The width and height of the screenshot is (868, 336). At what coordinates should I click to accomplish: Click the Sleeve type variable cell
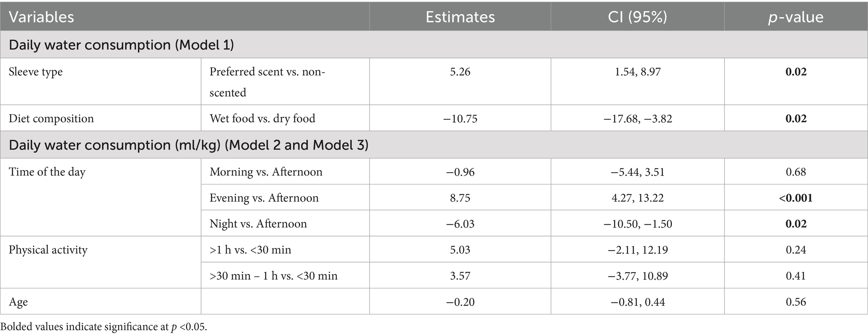(36, 72)
